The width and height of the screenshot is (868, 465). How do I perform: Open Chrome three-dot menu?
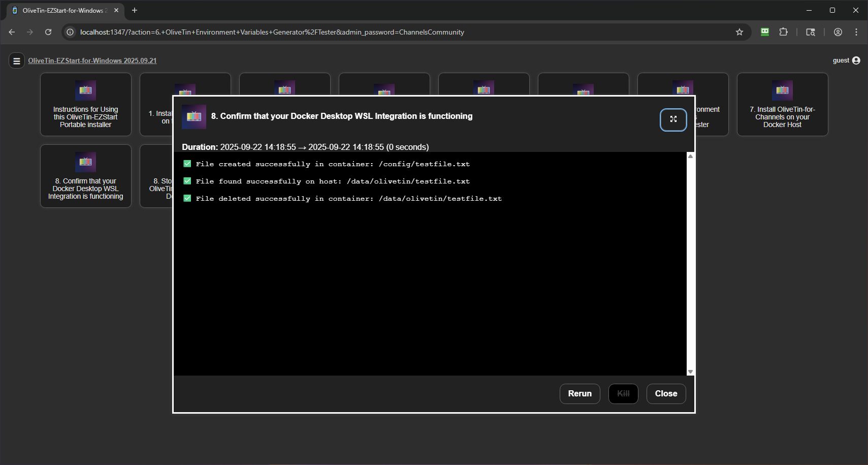click(856, 32)
